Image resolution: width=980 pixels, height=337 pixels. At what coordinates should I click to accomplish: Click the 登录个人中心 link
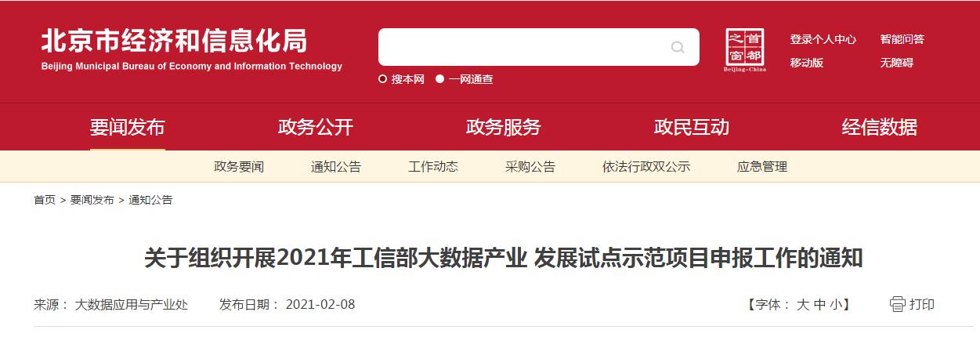pos(823,39)
